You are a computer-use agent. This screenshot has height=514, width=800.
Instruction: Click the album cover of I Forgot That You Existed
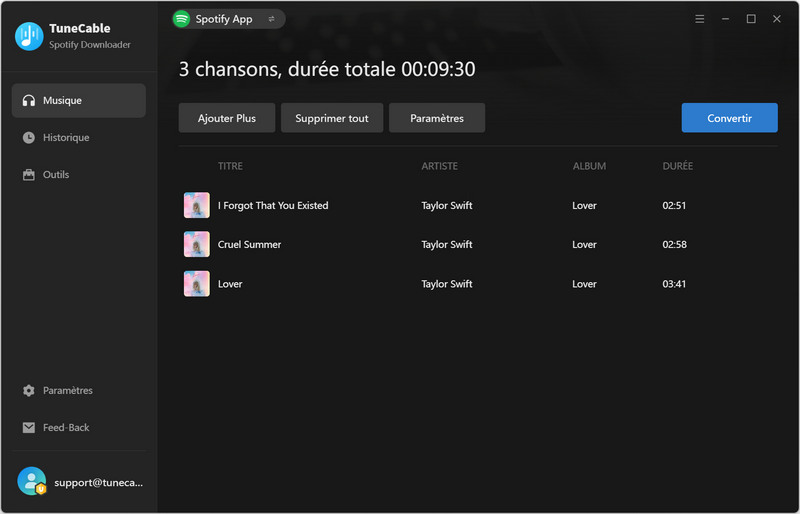pyautogui.click(x=196, y=205)
